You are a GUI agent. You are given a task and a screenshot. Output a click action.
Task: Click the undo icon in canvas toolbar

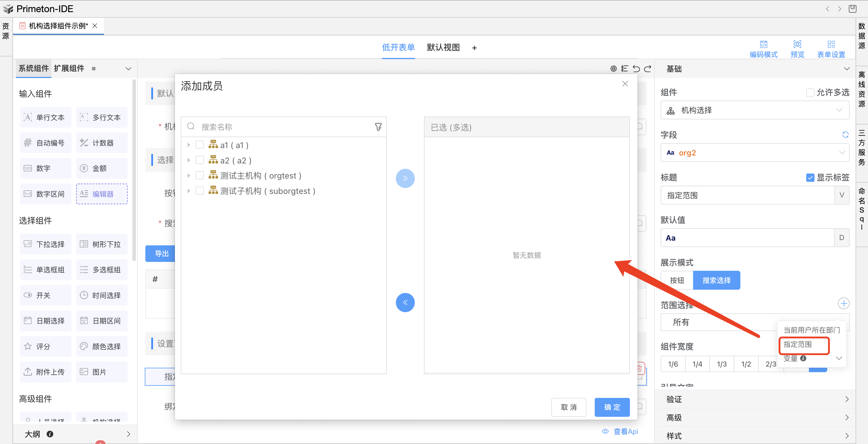(x=636, y=69)
